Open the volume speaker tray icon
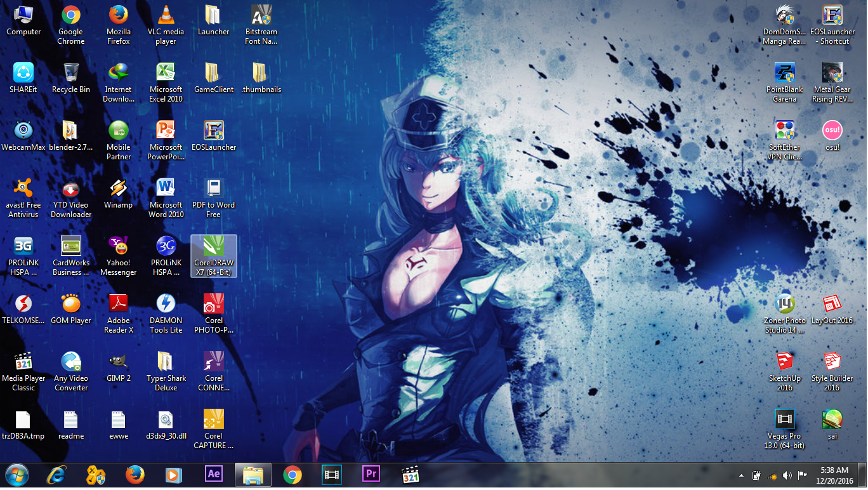Screen dimensions: 868x490 [x=787, y=475]
